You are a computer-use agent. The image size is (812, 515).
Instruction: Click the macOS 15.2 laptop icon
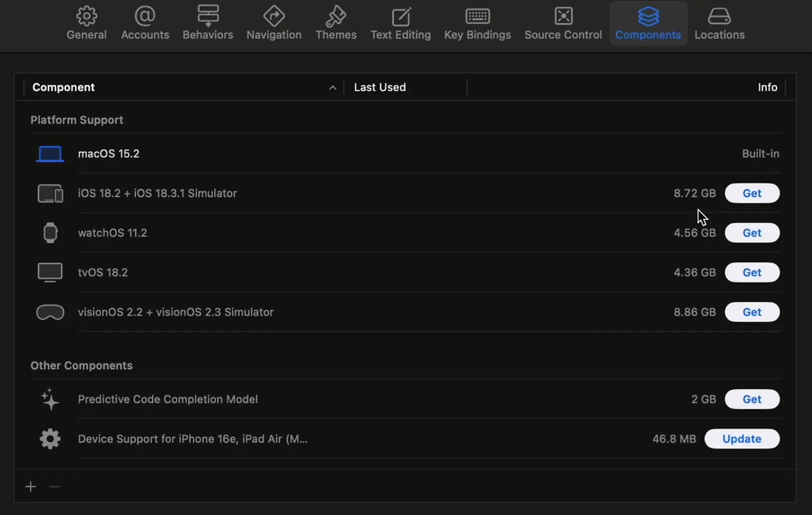[50, 153]
